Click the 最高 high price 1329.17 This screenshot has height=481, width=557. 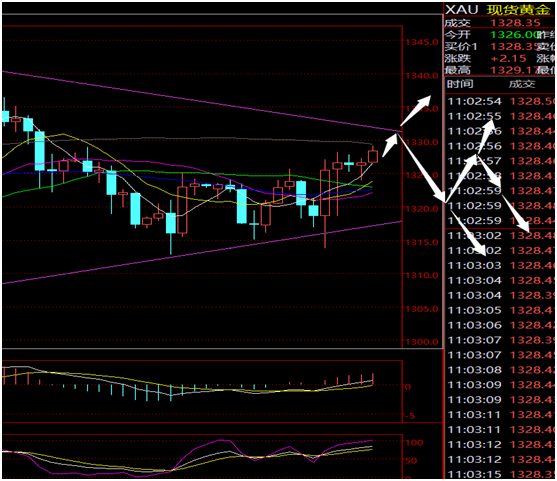[513, 70]
